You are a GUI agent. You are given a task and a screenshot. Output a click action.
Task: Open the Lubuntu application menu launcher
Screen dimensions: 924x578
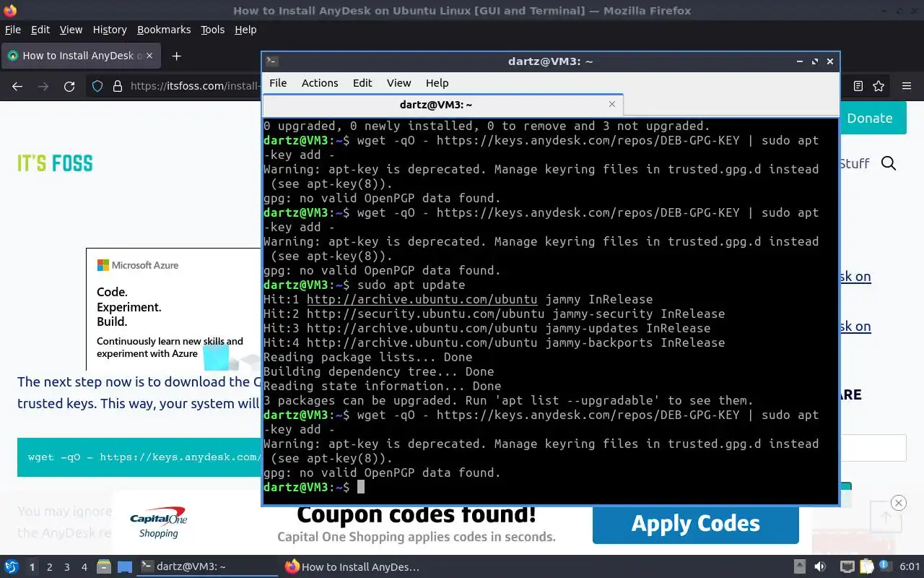11,566
